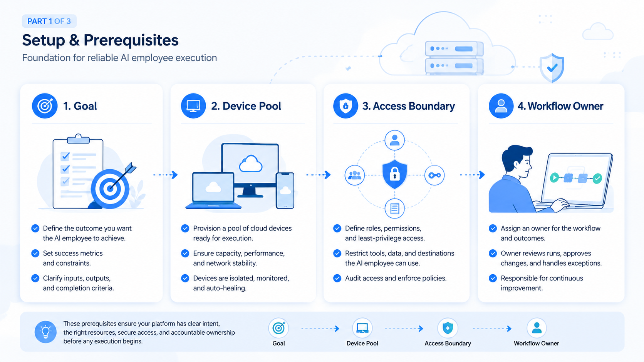Click the check bullet beside 'Assign an owner for the workflow'
644x362 pixels.
[493, 229]
